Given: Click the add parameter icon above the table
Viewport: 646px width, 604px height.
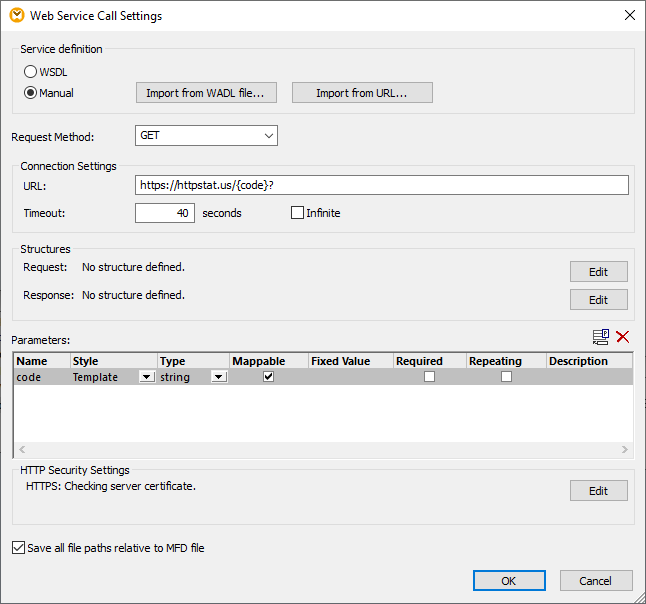Looking at the screenshot, I should pyautogui.click(x=601, y=337).
